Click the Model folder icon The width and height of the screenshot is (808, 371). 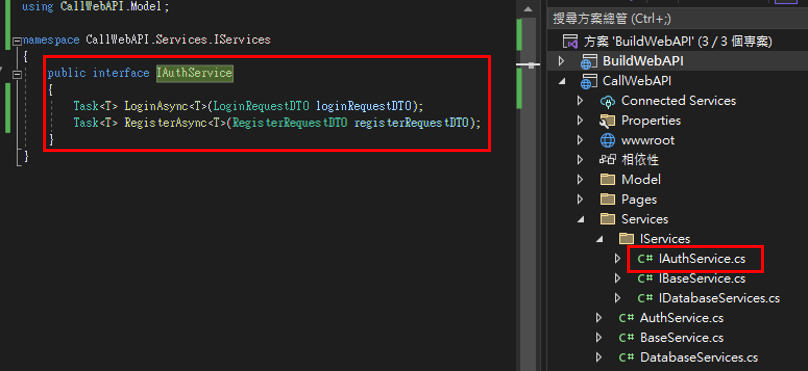(608, 179)
